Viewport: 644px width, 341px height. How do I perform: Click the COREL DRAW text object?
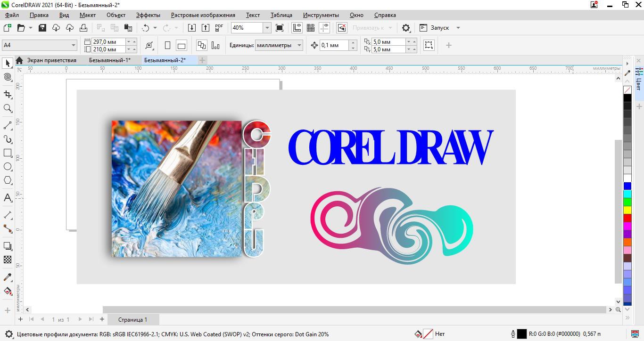click(x=391, y=147)
